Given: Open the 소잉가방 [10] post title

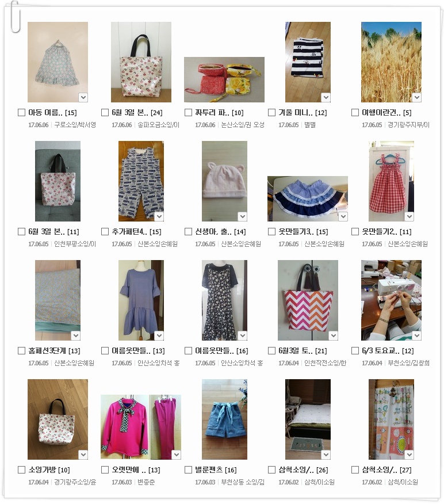Looking at the screenshot, I should tap(49, 470).
